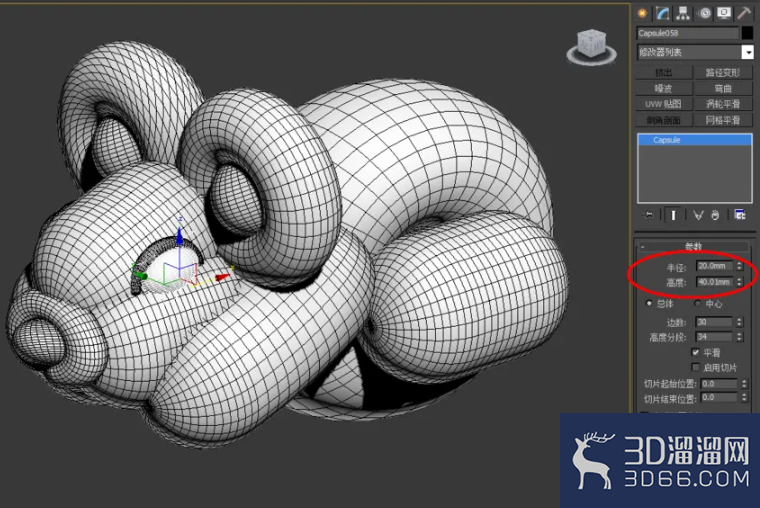Viewport: 760px width, 508px height.
Task: Open the Hierarchy panel tab
Action: click(683, 13)
